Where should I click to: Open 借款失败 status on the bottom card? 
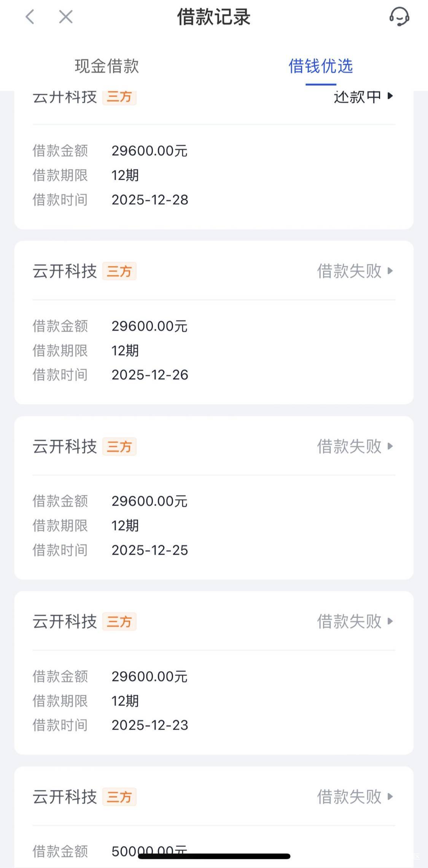[x=355, y=796]
